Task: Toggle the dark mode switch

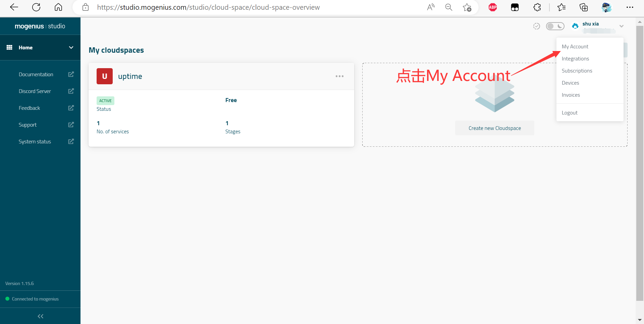Action: point(555,26)
